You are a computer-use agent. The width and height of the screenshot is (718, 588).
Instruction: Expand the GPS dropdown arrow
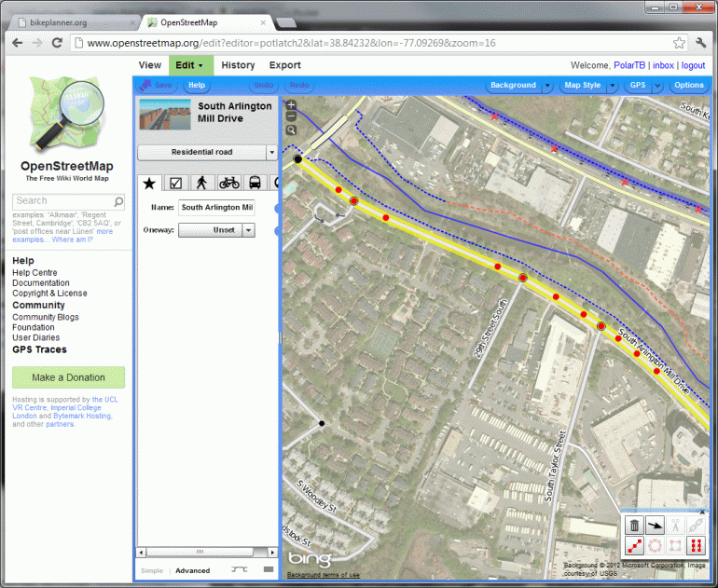click(x=657, y=86)
